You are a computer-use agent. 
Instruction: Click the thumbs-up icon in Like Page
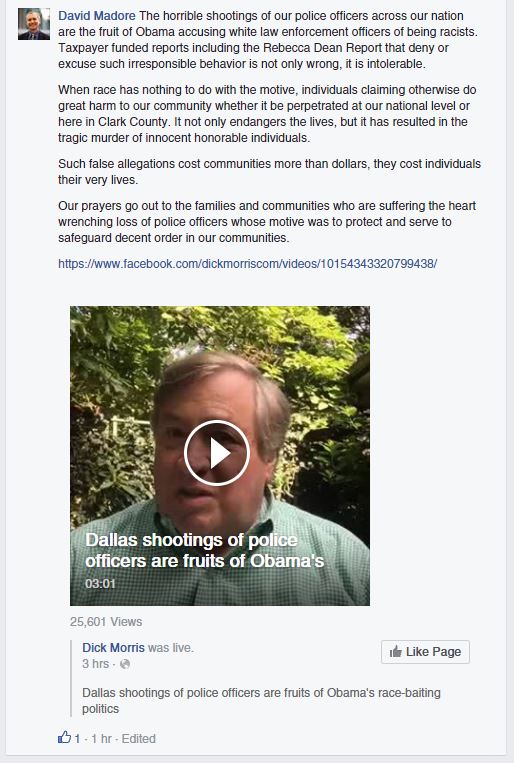click(396, 651)
